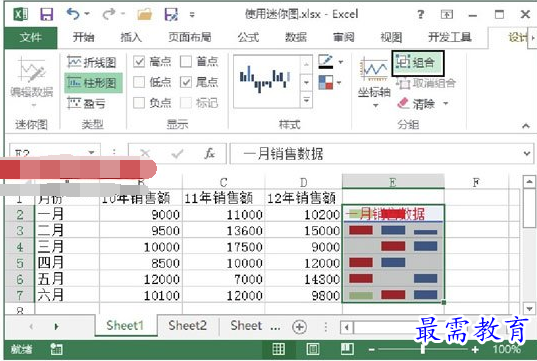Viewport: 537px width, 361px height.
Task: Click the vertical scrollbar down arrow
Action: pyautogui.click(x=529, y=309)
